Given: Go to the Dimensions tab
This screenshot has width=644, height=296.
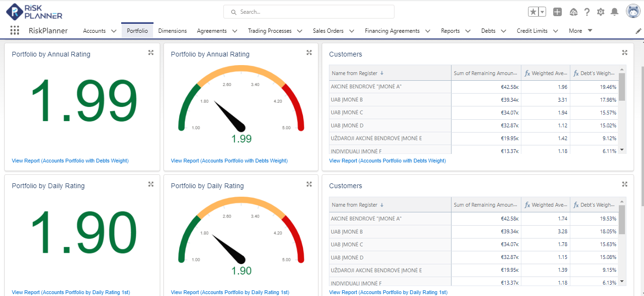Looking at the screenshot, I should [x=173, y=31].
